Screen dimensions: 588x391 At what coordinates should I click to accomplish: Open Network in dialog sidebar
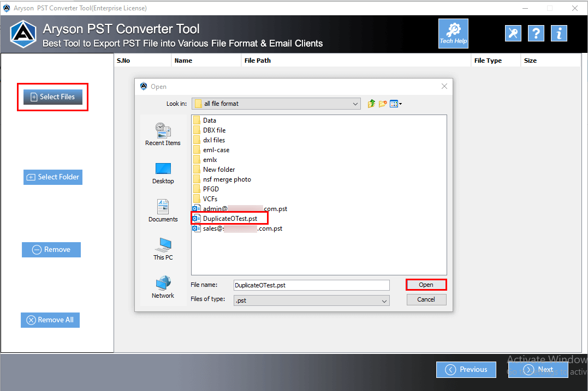(163, 287)
